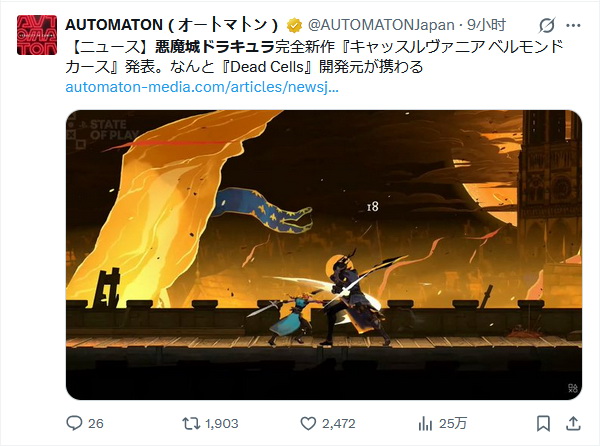Viewport: 600px width, 446px height.
Task: Click the share upload-arrow icon
Action: point(573,423)
